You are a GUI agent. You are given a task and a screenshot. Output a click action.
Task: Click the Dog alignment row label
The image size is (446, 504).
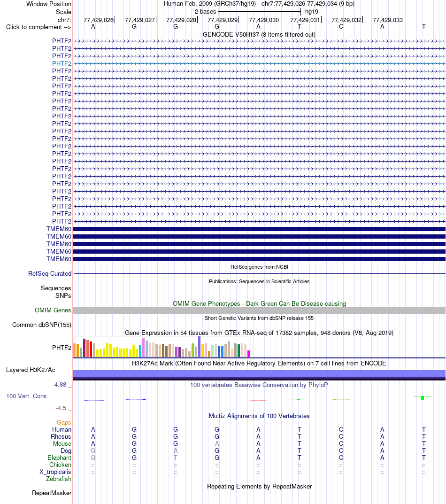pos(66,451)
